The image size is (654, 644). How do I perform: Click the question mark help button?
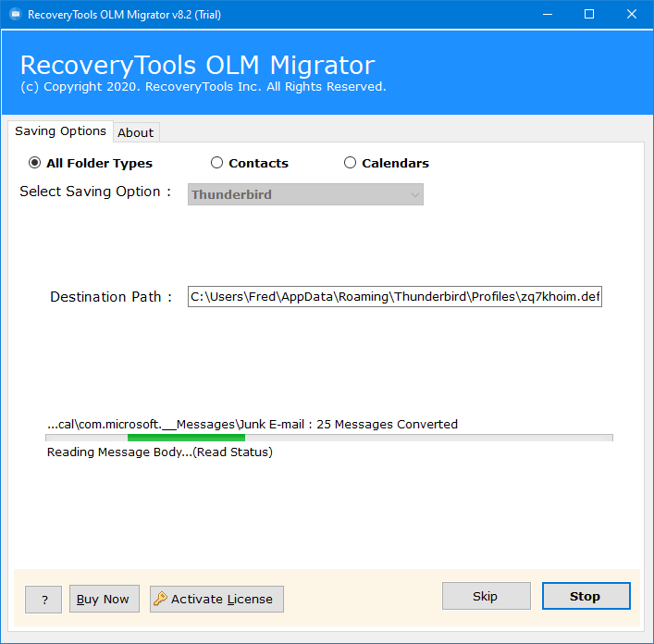[x=43, y=600]
